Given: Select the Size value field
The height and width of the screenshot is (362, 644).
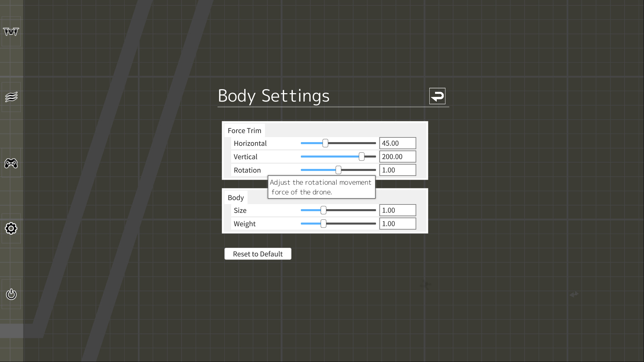Looking at the screenshot, I should (397, 210).
